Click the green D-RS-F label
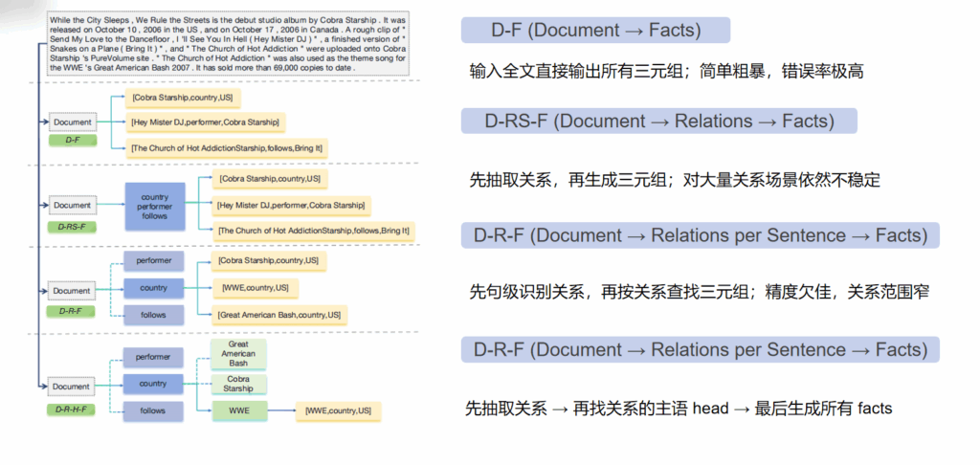 click(x=72, y=227)
